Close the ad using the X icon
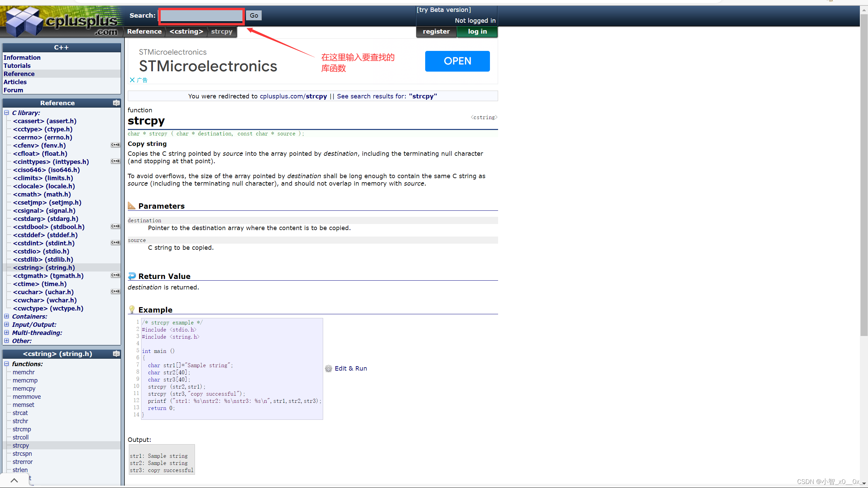868x488 pixels. pos(132,80)
